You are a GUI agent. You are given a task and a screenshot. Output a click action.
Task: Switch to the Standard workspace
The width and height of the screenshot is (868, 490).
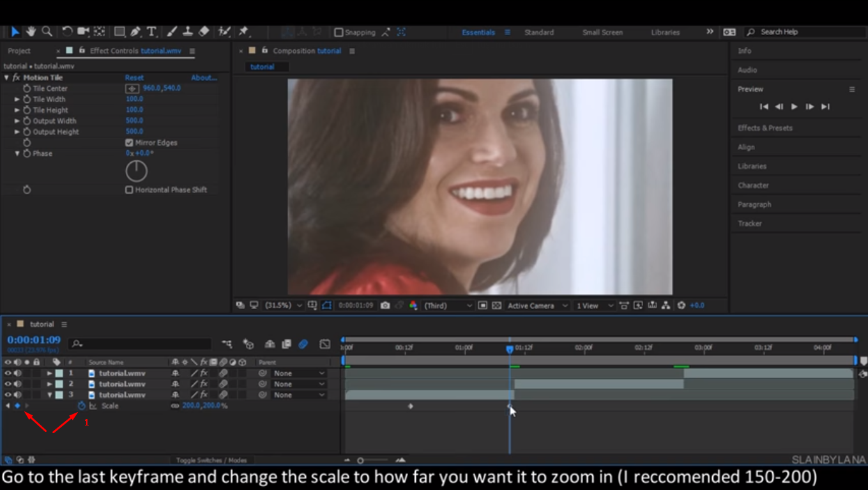coord(539,32)
